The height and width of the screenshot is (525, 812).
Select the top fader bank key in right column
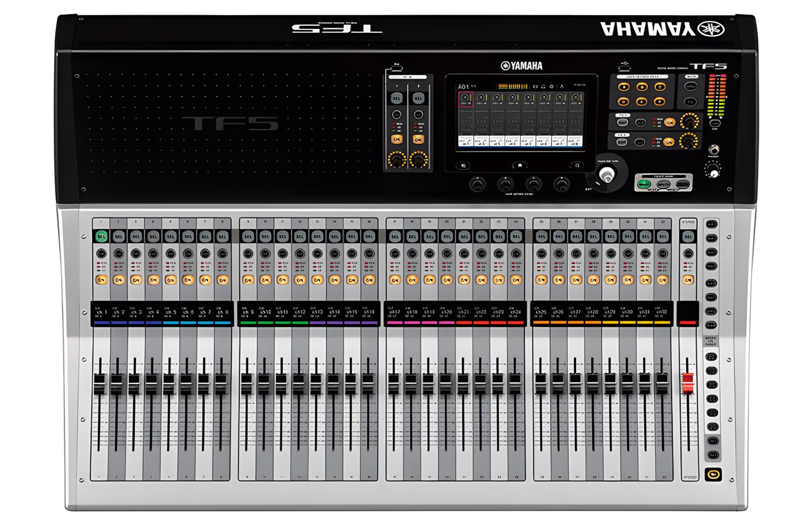[x=712, y=224]
